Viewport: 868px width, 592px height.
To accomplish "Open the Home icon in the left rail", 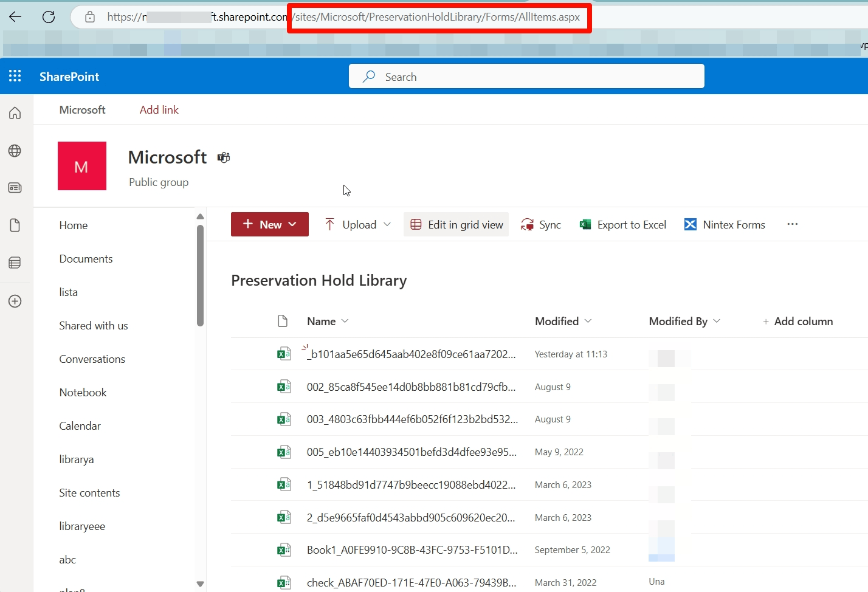I will (x=15, y=113).
